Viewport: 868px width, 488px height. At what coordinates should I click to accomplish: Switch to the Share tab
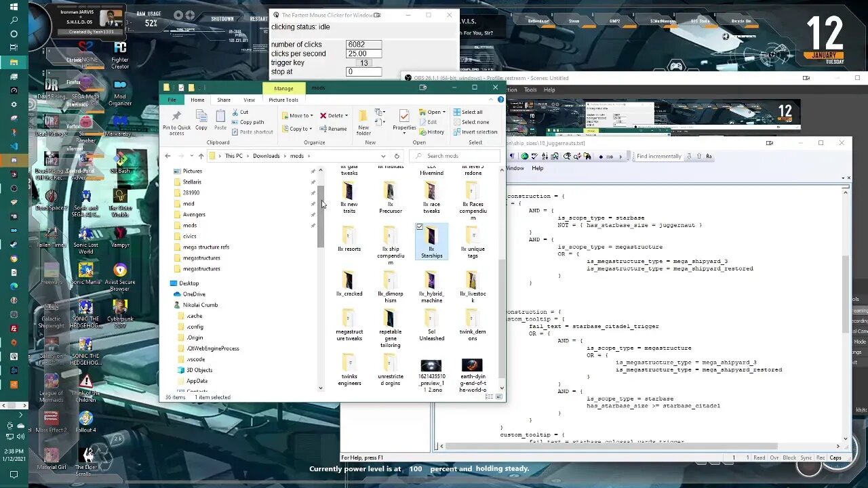click(x=224, y=100)
